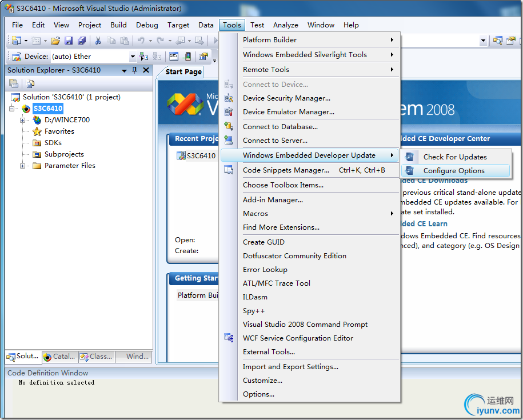
Task: Click the Open File folder icon
Action: click(x=55, y=41)
